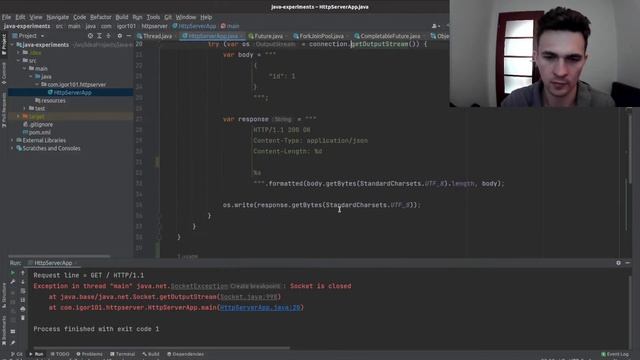640x360 pixels.
Task: Hide the Run tool window
Action: (x=628, y=263)
